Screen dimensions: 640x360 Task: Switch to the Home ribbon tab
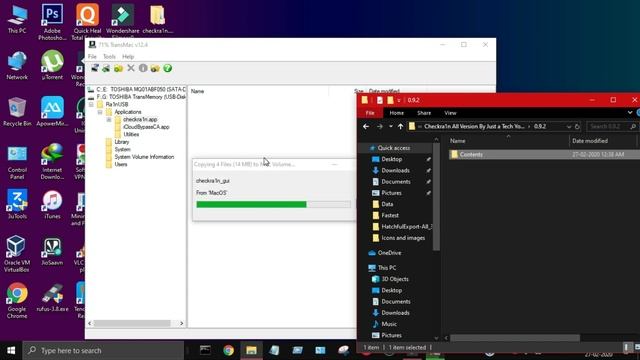pos(396,113)
